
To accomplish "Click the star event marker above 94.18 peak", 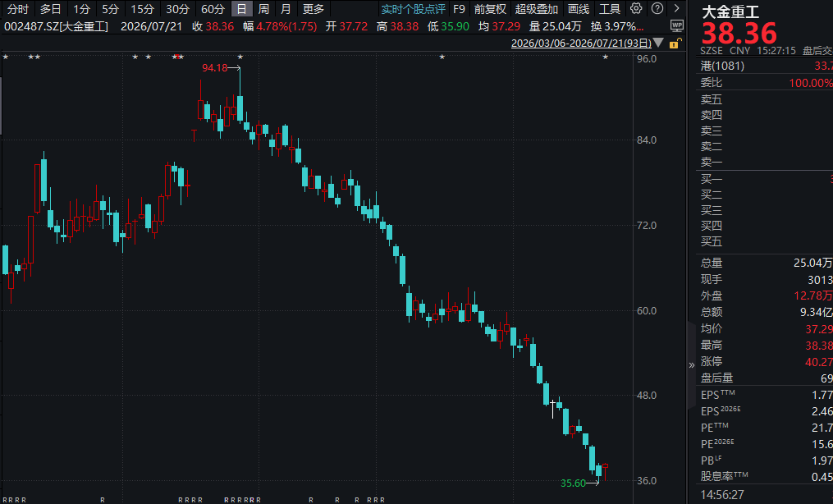I will 240,57.
